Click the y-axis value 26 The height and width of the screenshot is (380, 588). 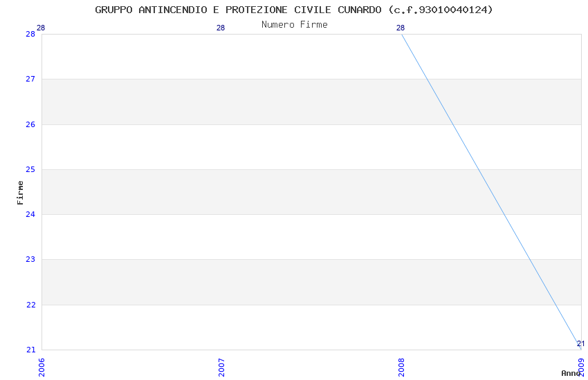tap(30, 124)
